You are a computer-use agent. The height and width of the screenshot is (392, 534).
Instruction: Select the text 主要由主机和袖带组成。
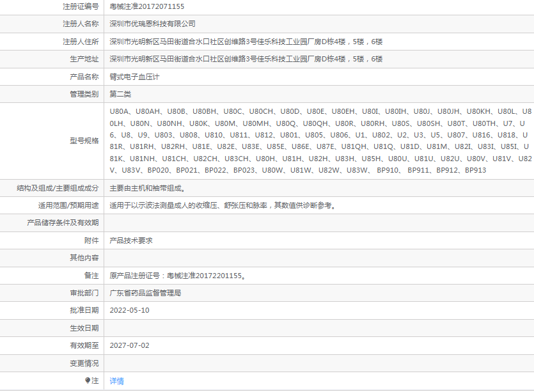[x=148, y=188]
